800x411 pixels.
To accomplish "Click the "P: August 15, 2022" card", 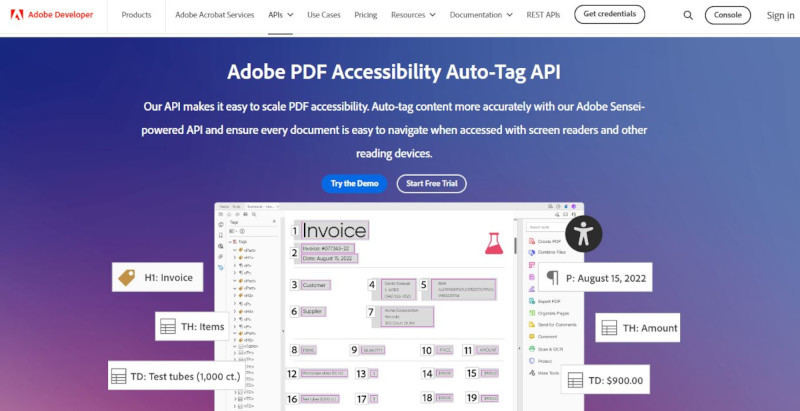I will [595, 277].
